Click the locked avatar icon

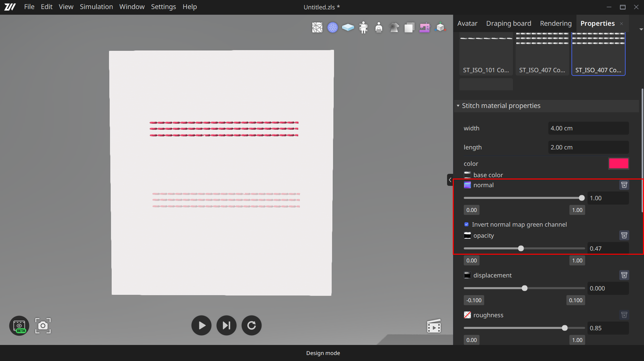tap(379, 27)
